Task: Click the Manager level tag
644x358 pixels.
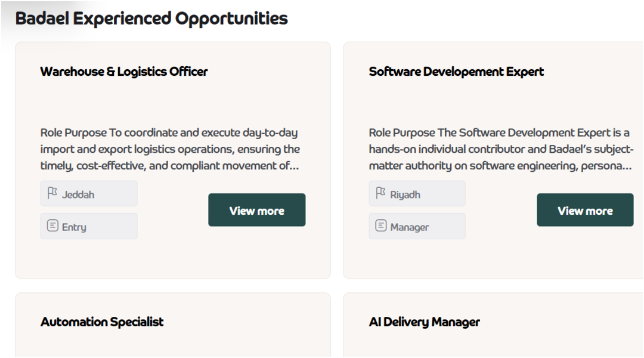Action: coord(417,226)
